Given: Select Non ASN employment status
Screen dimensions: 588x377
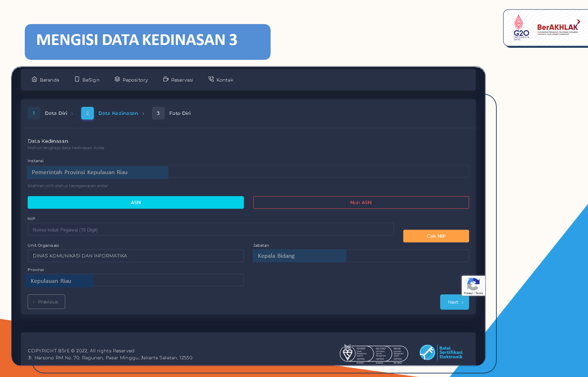Looking at the screenshot, I should 361,202.
